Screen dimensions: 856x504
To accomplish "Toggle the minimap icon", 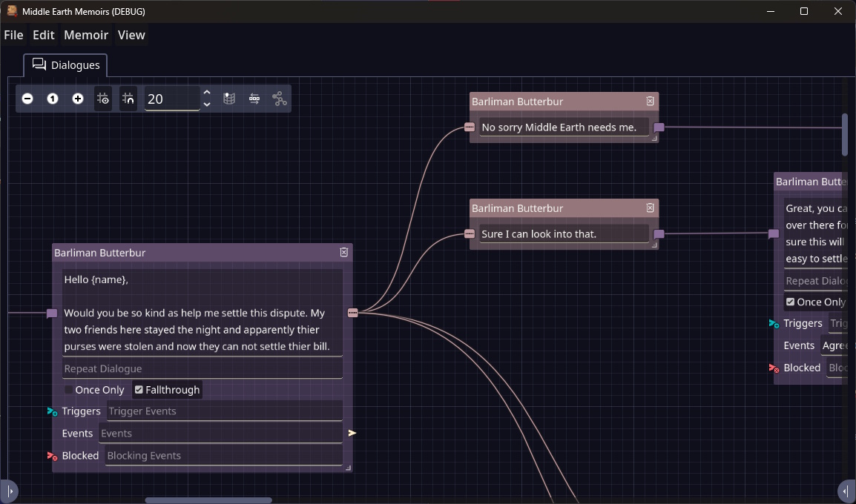I will (229, 99).
